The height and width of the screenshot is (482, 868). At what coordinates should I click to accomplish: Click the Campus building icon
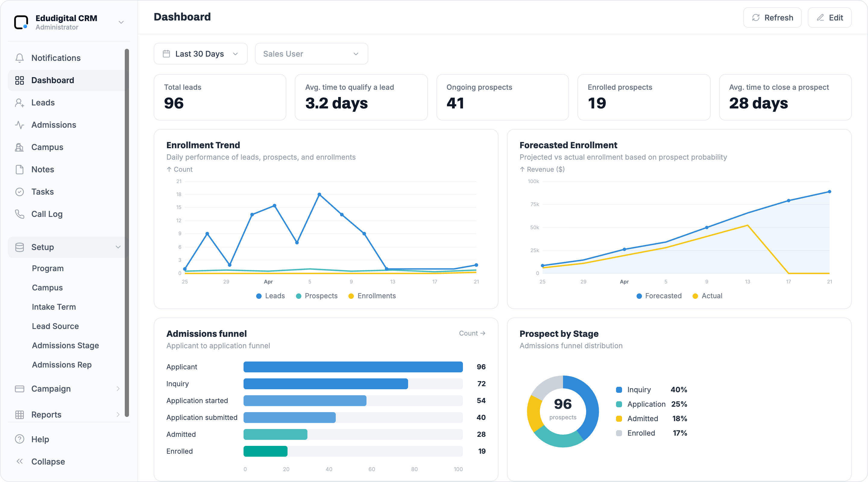(20, 147)
